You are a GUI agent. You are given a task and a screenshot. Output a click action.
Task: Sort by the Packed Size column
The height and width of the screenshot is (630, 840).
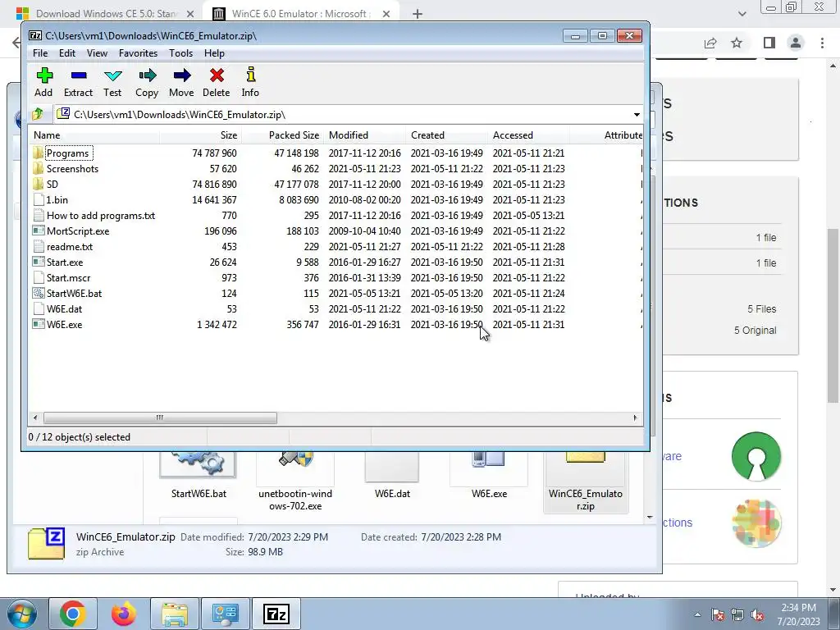click(282, 135)
